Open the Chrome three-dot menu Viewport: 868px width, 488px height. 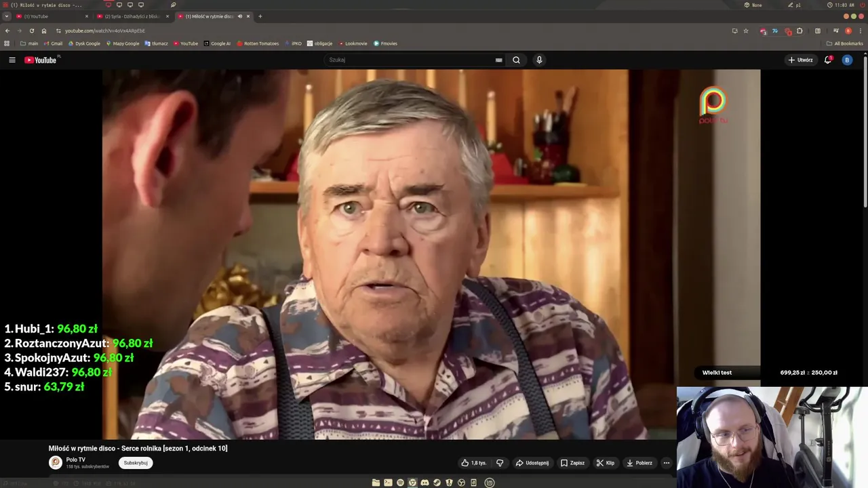click(860, 30)
